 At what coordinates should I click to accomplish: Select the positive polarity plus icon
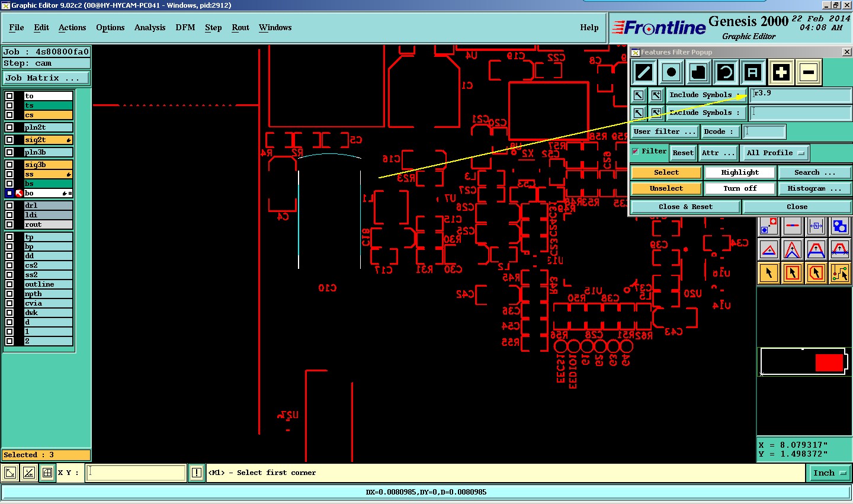pos(781,72)
